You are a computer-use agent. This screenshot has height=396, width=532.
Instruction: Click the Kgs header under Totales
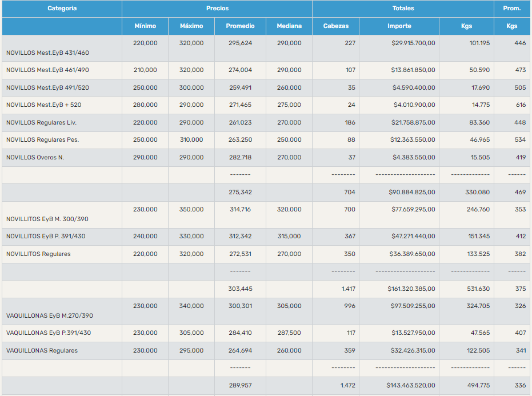[x=466, y=26]
